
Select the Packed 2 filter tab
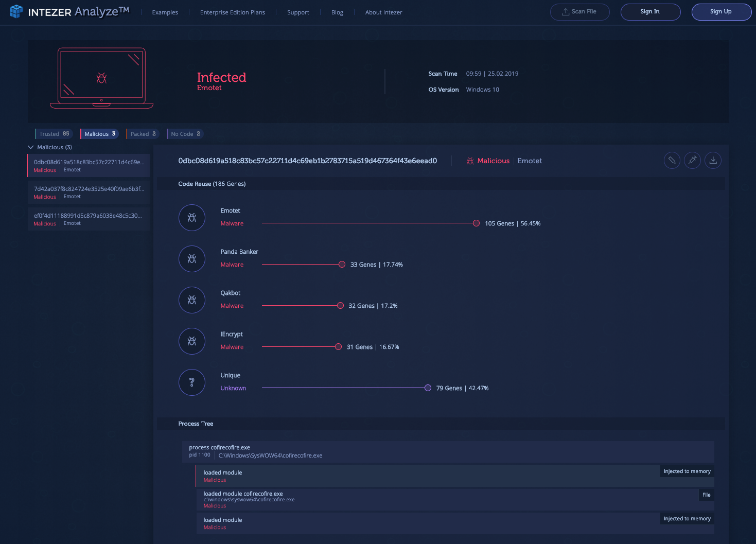143,134
